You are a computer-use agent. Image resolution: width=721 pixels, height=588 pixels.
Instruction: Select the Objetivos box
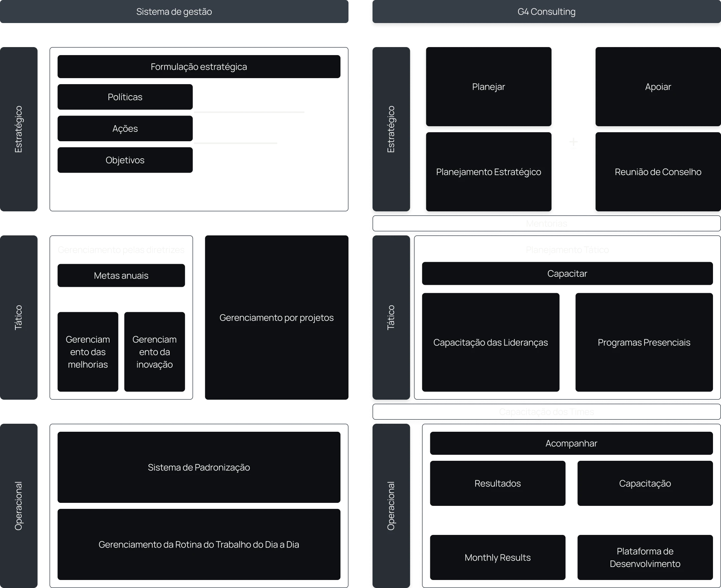point(125,160)
